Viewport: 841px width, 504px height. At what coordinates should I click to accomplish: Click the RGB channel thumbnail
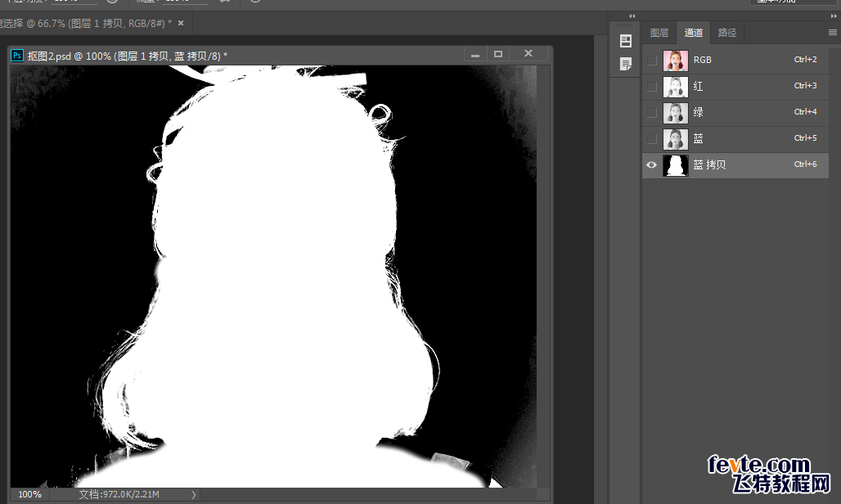(675, 60)
